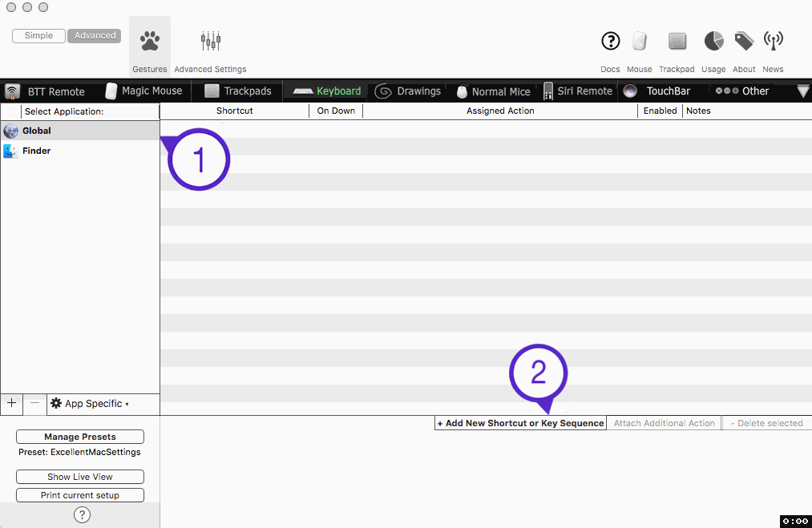Click Show Live View button

pyautogui.click(x=79, y=477)
